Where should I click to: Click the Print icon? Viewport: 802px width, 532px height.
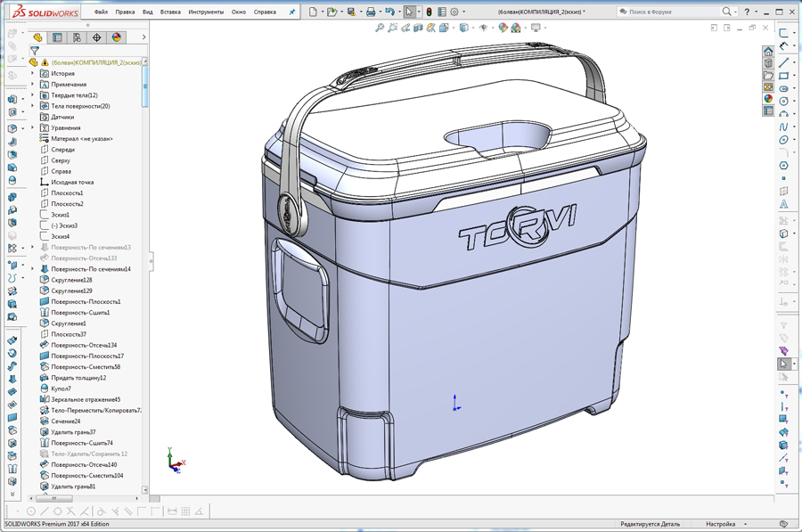(371, 12)
